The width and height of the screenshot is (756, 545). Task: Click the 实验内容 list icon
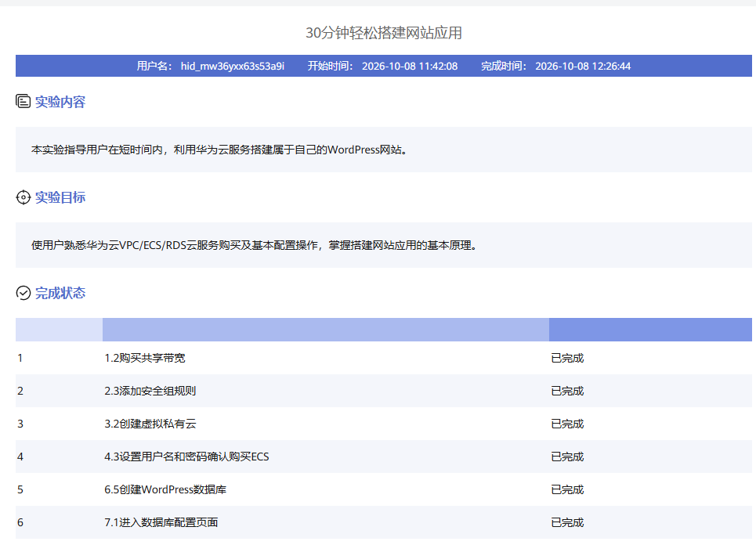coord(24,101)
